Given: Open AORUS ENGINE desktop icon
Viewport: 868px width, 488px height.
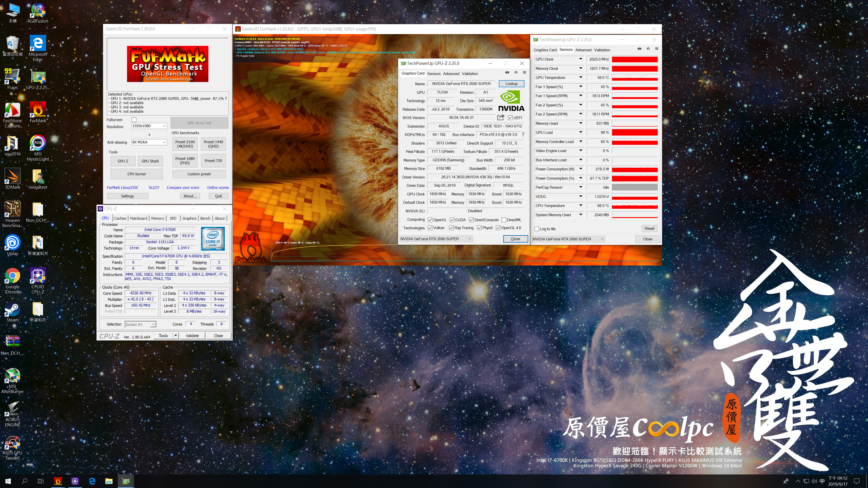Looking at the screenshot, I should point(12,414).
